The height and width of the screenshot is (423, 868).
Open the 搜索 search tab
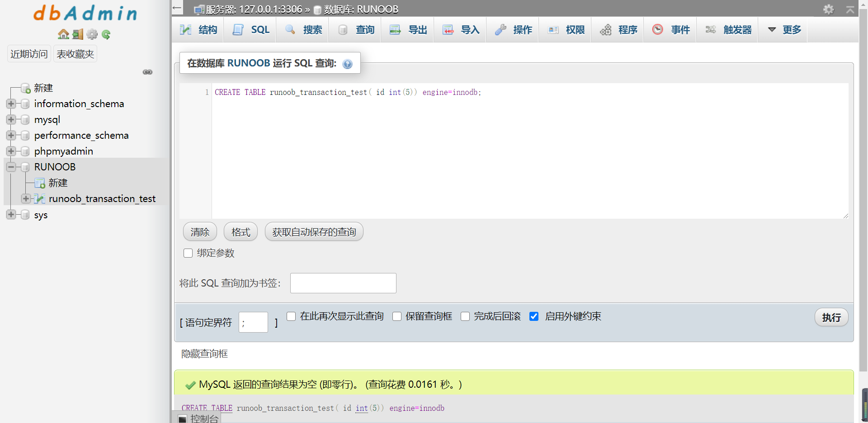[x=303, y=30]
